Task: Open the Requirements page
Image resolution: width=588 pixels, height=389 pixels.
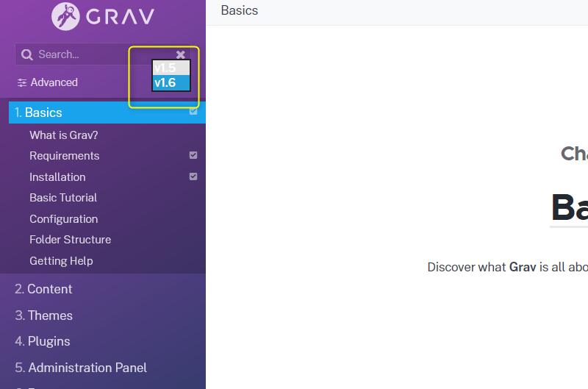Action: pyautogui.click(x=65, y=156)
